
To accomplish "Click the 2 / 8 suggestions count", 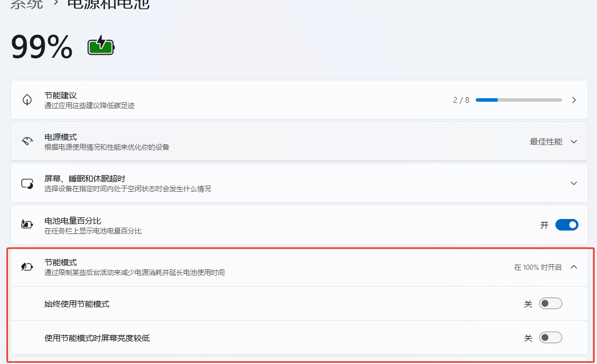I will pyautogui.click(x=461, y=100).
